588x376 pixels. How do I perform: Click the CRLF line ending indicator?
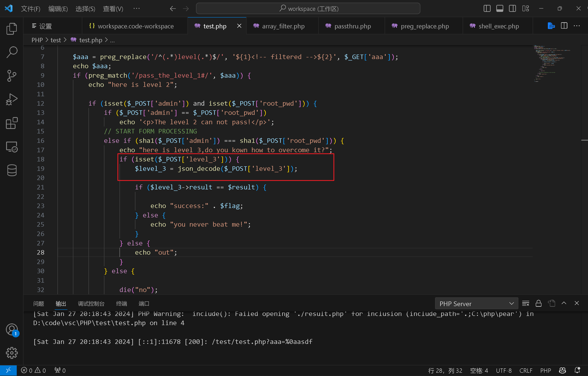pos(526,370)
